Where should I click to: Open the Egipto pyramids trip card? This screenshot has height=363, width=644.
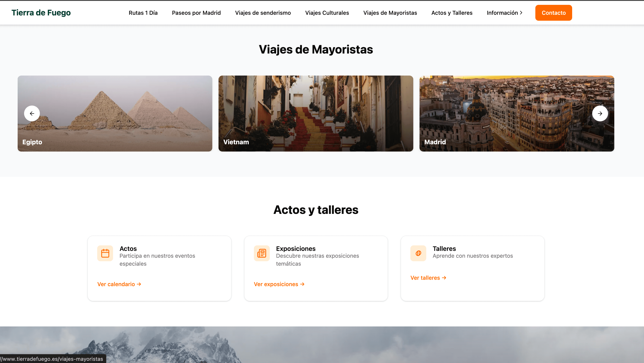115,113
